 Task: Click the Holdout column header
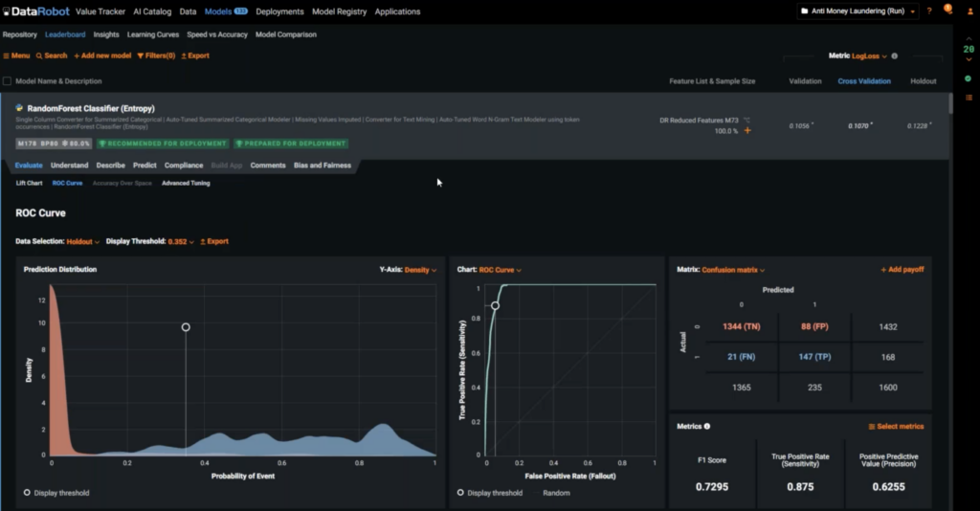coord(924,81)
